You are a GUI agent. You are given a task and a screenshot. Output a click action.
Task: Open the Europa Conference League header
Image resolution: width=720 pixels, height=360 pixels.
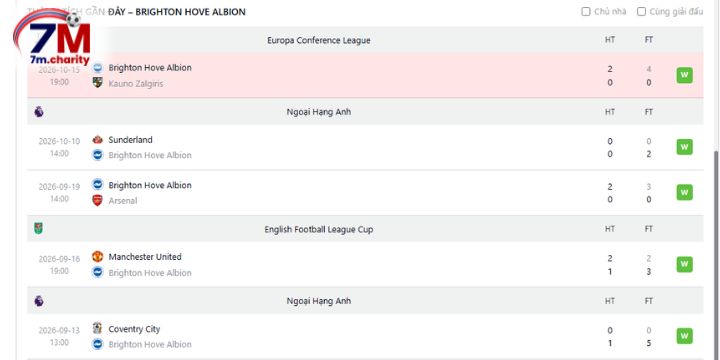(319, 40)
